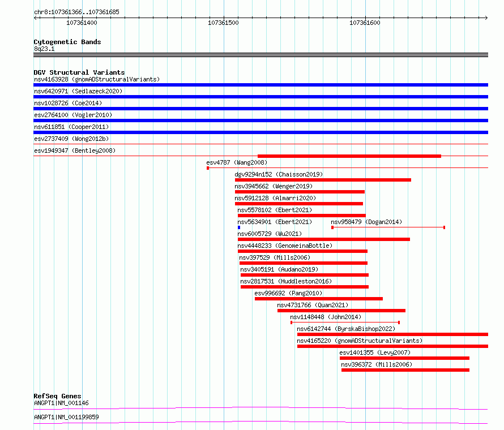
Task: Click the esv996692 (Pang2010) label
Action: point(288,293)
